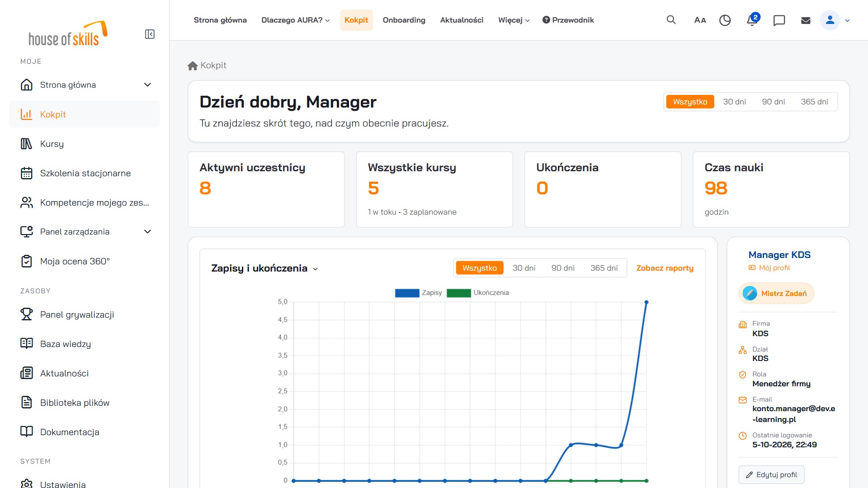
Task: Open Kompetencje mojego zespołu sidebar item
Action: point(85,202)
